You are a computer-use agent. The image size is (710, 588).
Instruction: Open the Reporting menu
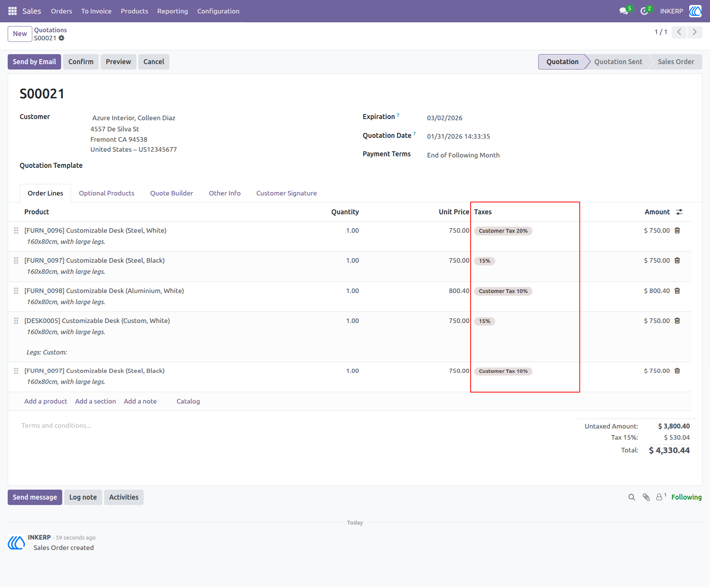pyautogui.click(x=173, y=11)
